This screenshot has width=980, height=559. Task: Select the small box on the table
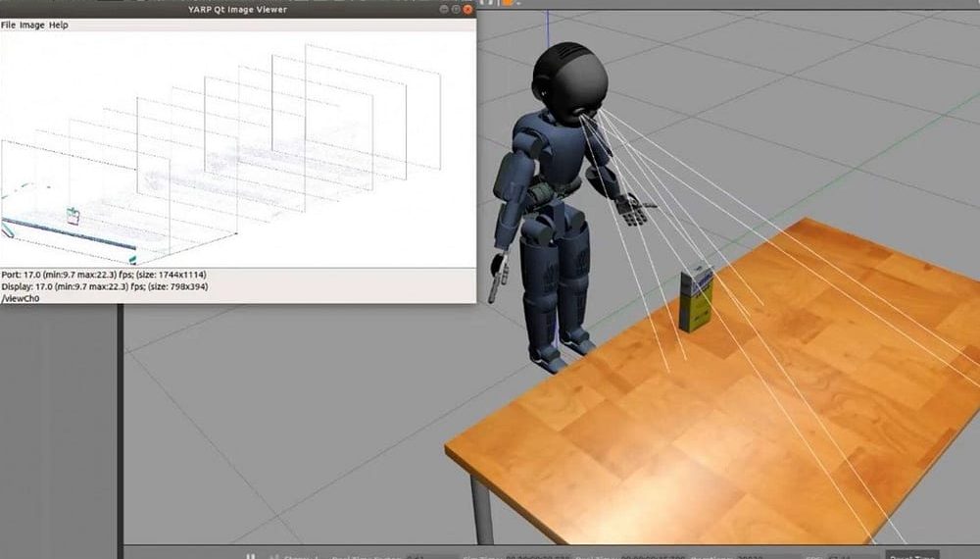tap(695, 298)
